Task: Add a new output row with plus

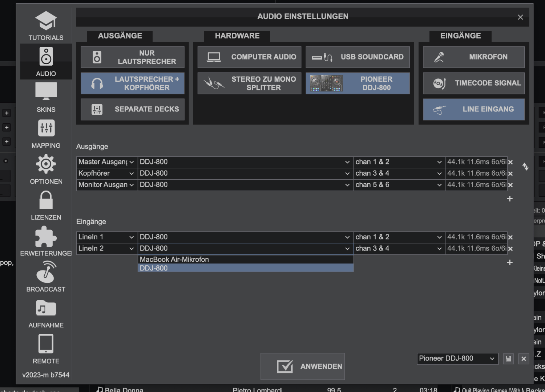Action: click(x=510, y=199)
